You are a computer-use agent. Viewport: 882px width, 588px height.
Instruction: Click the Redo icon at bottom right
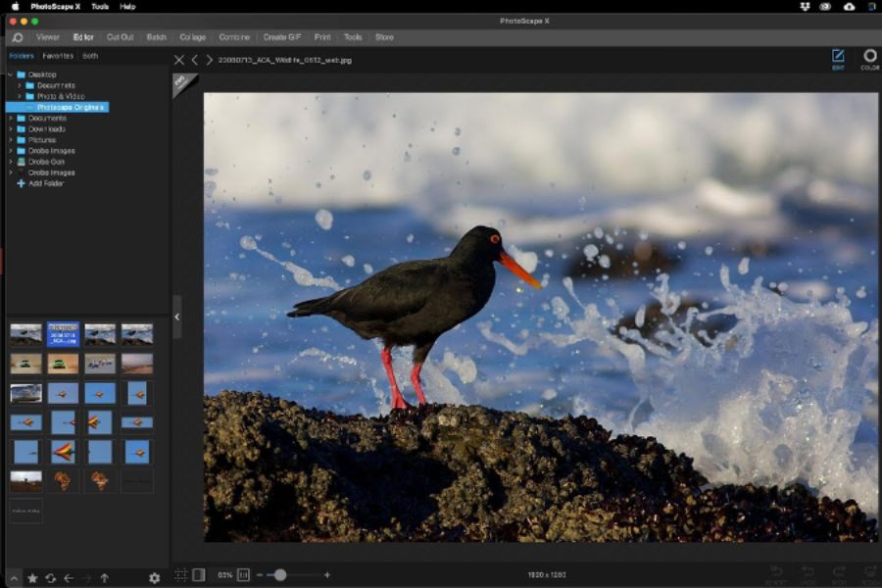pos(839,574)
